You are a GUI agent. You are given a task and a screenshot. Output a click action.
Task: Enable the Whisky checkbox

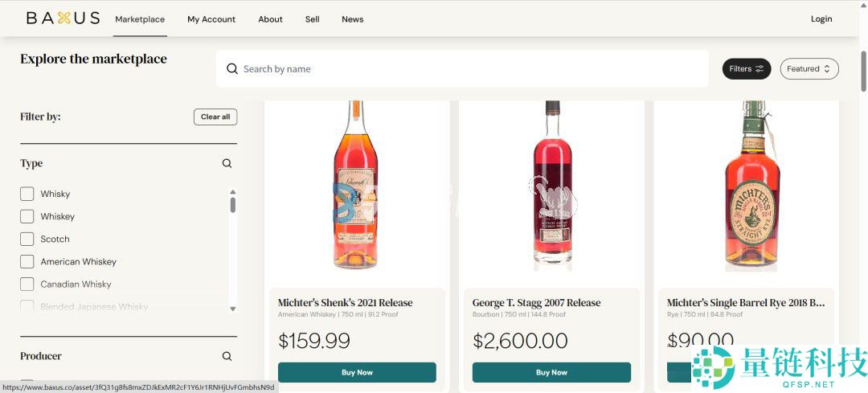pos(27,194)
